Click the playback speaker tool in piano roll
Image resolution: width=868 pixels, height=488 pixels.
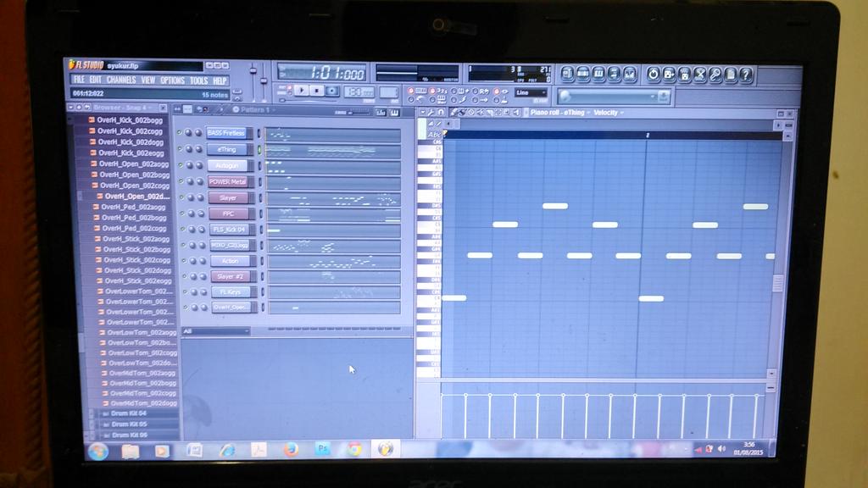click(516, 113)
